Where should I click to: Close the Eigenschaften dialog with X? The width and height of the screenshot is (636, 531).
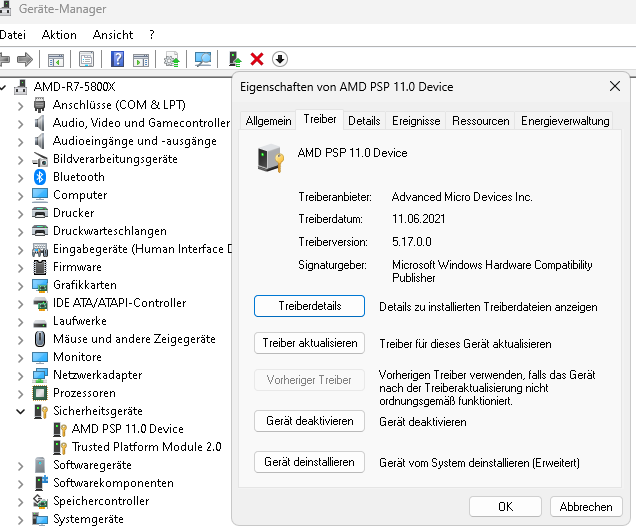point(615,86)
